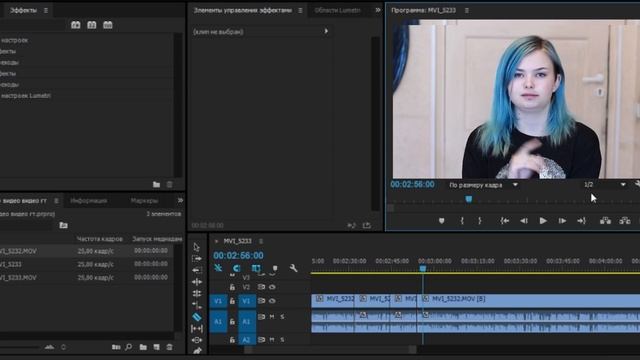The height and width of the screenshot is (360, 640).
Task: Solo the A1 audio track
Action: pyautogui.click(x=282, y=317)
